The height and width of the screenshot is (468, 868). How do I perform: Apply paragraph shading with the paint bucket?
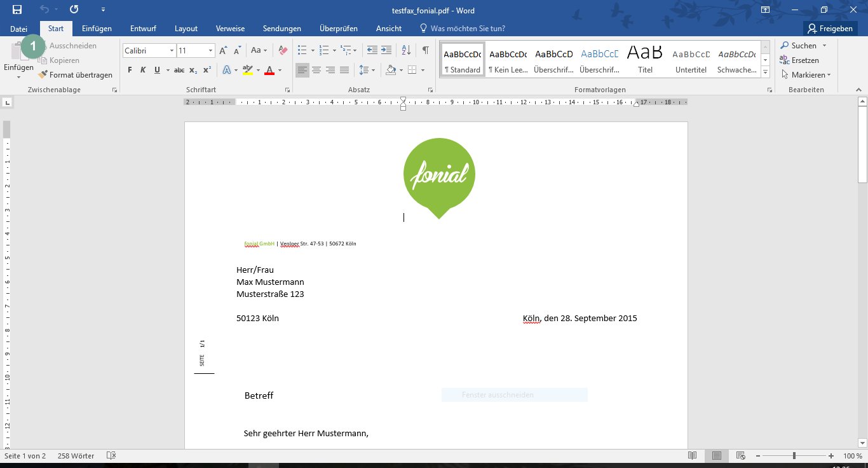tap(391, 70)
